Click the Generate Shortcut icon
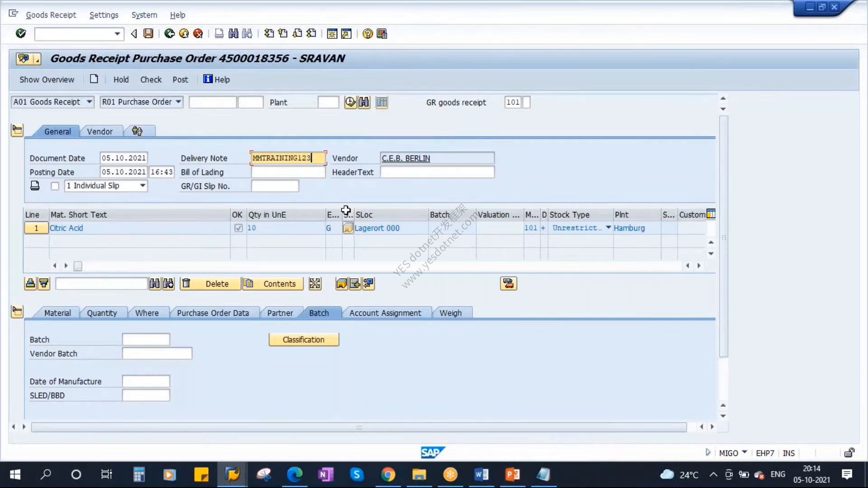 pos(346,34)
